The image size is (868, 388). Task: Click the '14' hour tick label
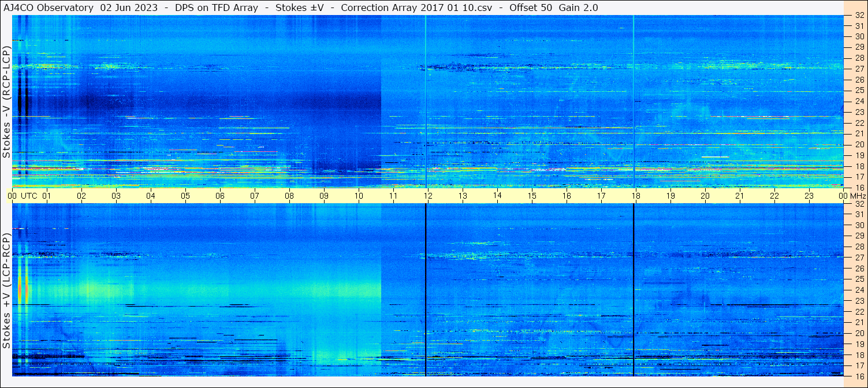tap(497, 195)
